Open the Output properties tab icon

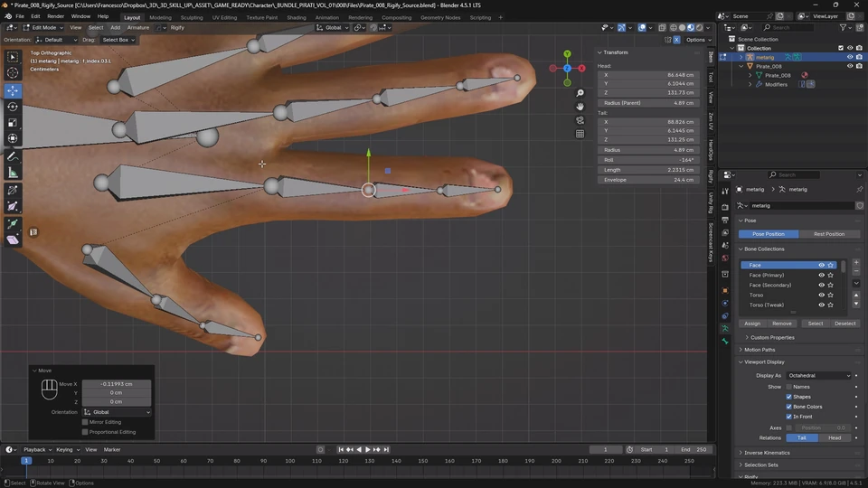click(x=724, y=220)
